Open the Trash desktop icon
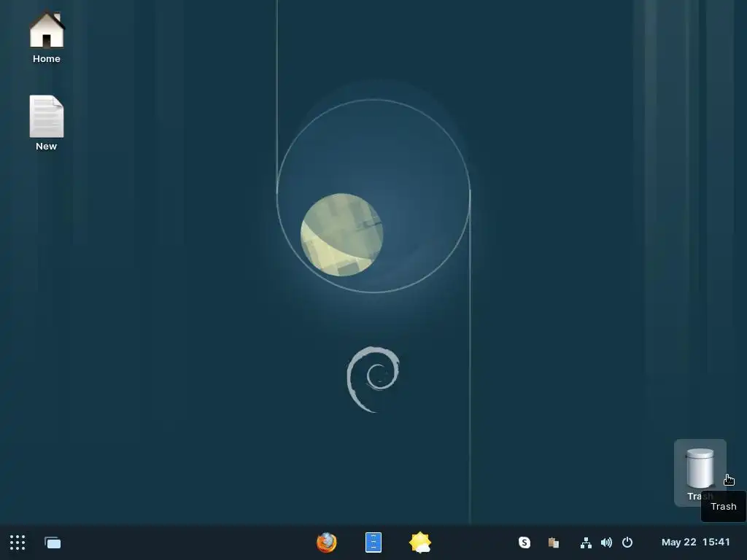Viewport: 747px width, 560px height. point(700,472)
